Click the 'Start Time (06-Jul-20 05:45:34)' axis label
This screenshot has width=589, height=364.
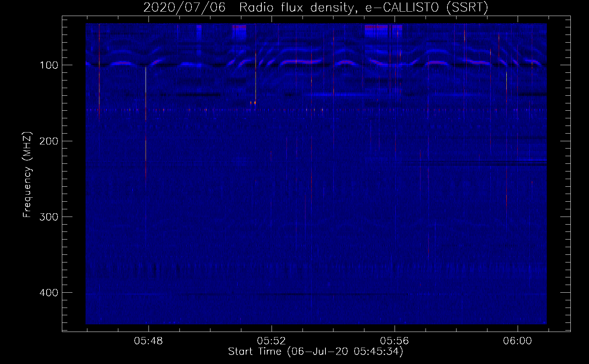tap(316, 352)
